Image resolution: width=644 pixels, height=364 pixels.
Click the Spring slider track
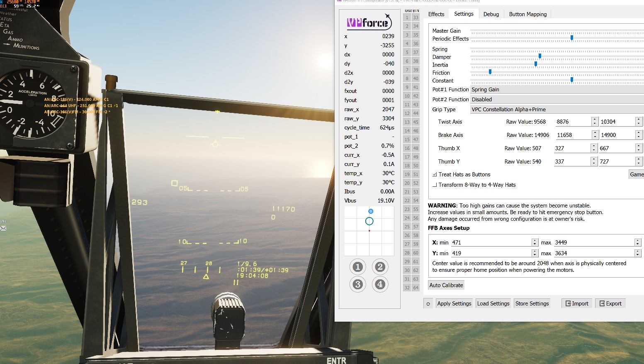coord(557,49)
